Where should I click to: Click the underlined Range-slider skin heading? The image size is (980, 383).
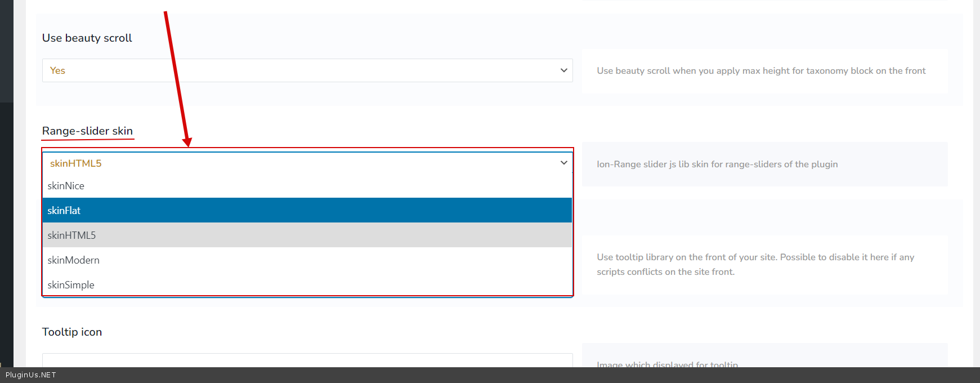[x=87, y=131]
